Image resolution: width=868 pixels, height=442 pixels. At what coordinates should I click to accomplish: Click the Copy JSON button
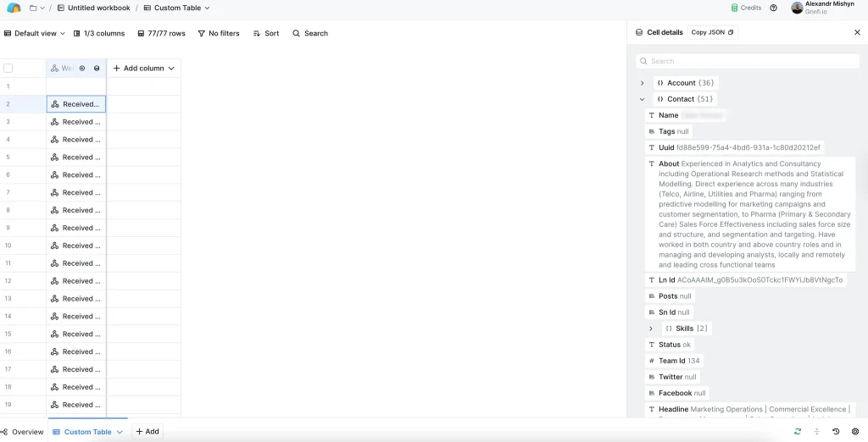click(712, 32)
